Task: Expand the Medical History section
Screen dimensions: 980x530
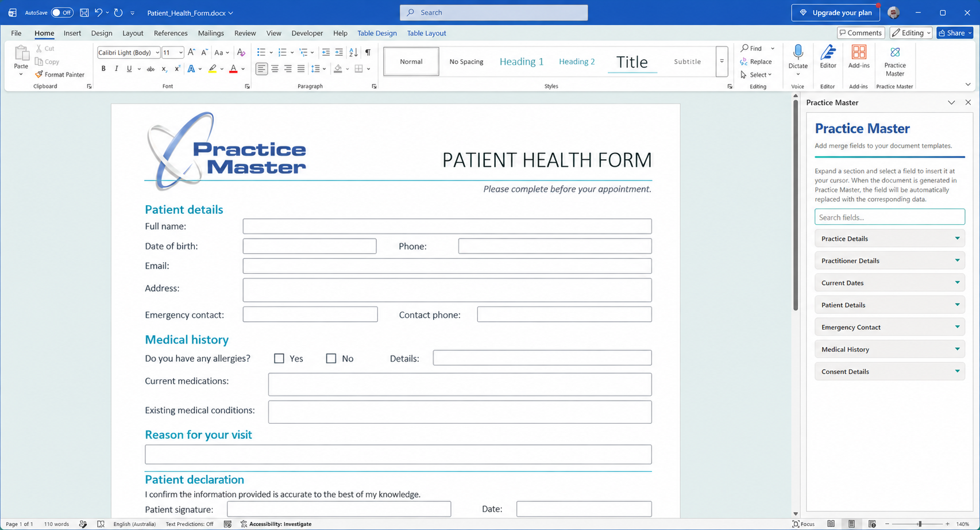Action: (889, 349)
